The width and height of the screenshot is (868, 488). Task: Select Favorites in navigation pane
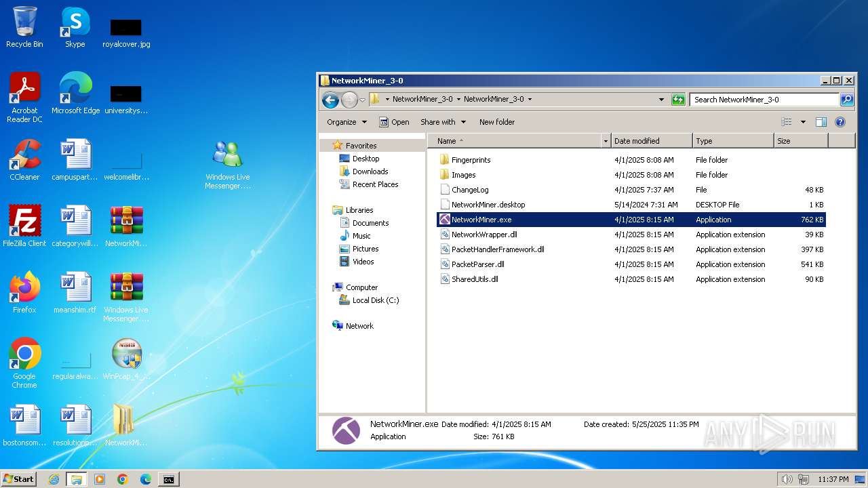pyautogui.click(x=361, y=146)
